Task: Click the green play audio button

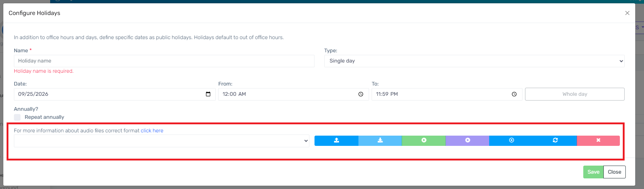Action: [424, 140]
